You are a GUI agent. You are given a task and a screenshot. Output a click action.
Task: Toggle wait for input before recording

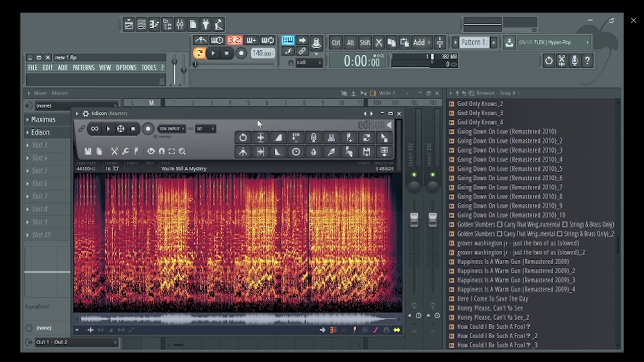pos(217,41)
